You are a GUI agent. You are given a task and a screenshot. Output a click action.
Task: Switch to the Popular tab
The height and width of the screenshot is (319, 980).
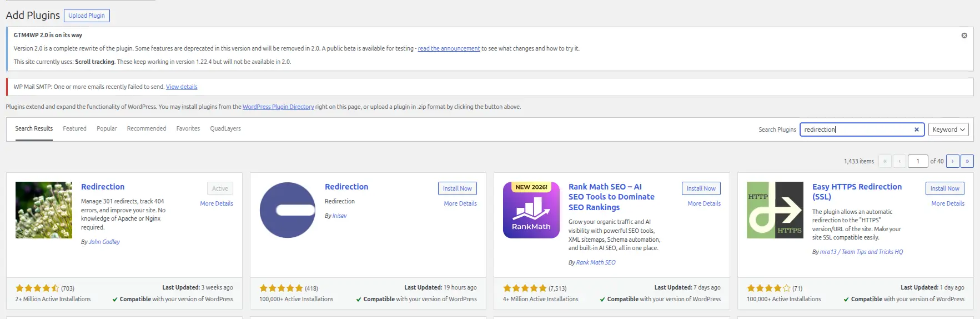point(107,128)
